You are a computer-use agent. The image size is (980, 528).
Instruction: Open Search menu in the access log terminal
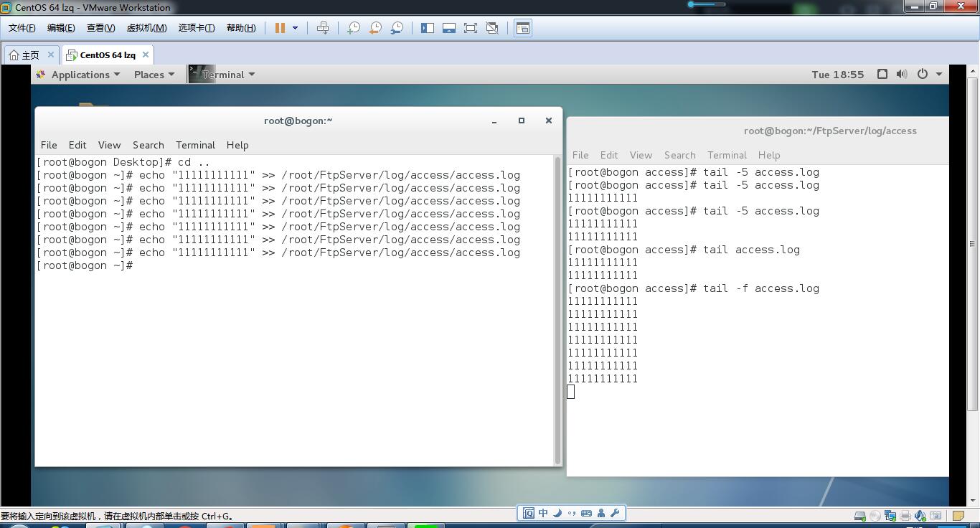680,155
